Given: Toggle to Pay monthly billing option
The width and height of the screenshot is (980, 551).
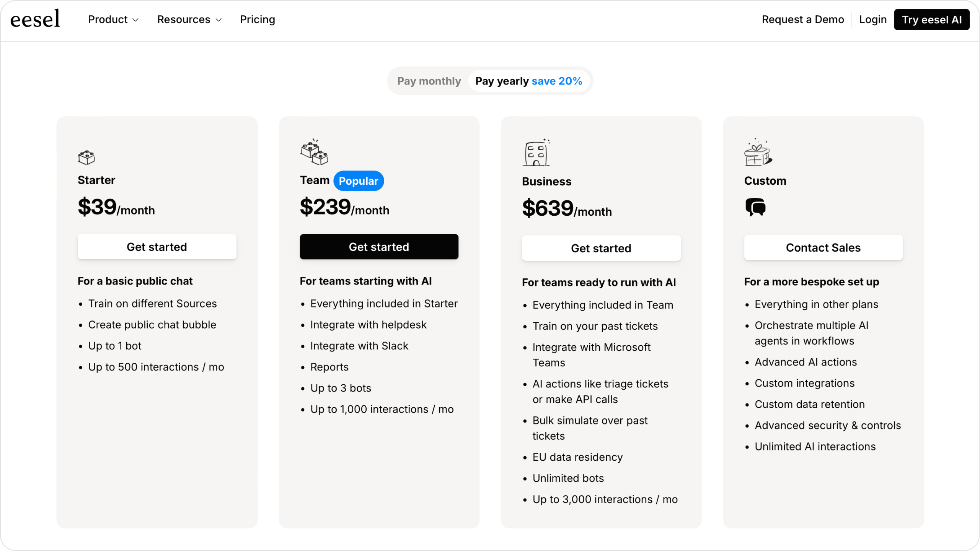Looking at the screenshot, I should coord(429,81).
